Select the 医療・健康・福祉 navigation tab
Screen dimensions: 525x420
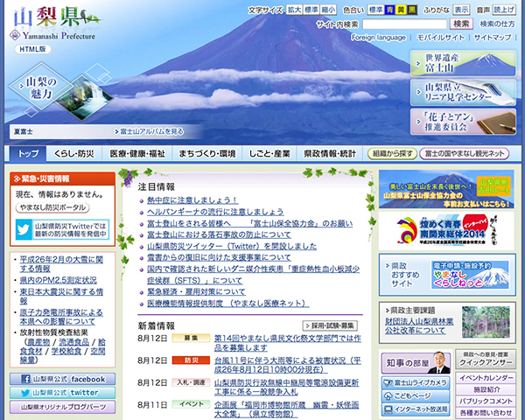[137, 153]
